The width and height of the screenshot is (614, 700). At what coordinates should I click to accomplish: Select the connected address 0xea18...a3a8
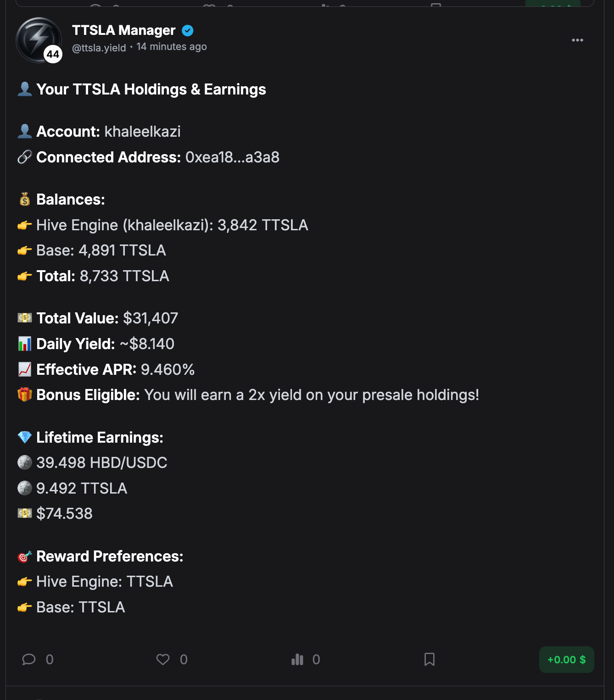click(232, 157)
